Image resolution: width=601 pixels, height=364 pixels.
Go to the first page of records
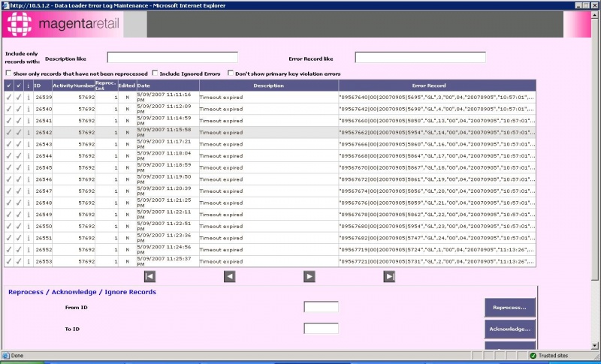149,276
